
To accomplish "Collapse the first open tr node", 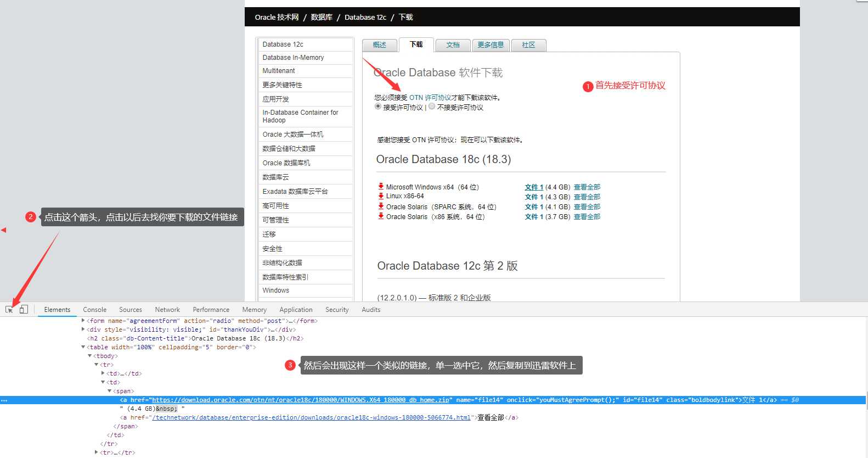I will 97,365.
